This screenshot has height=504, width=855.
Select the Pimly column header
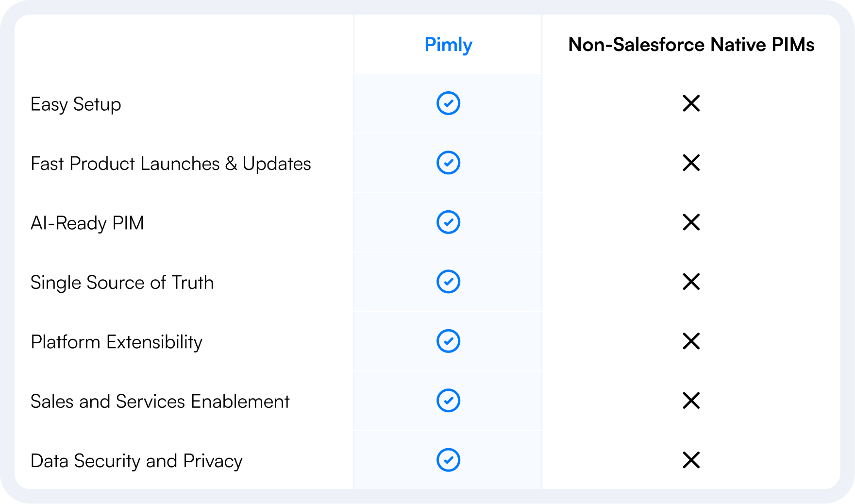pos(448,45)
